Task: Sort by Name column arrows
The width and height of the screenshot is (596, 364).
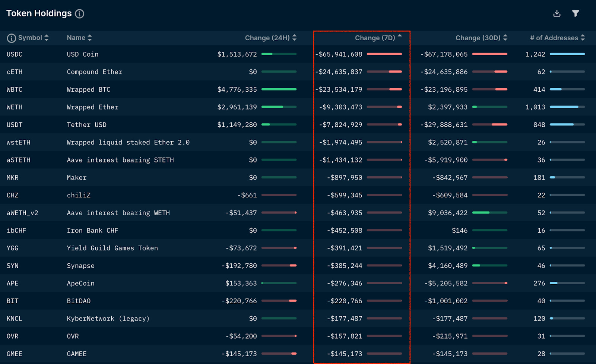Action: (89, 38)
